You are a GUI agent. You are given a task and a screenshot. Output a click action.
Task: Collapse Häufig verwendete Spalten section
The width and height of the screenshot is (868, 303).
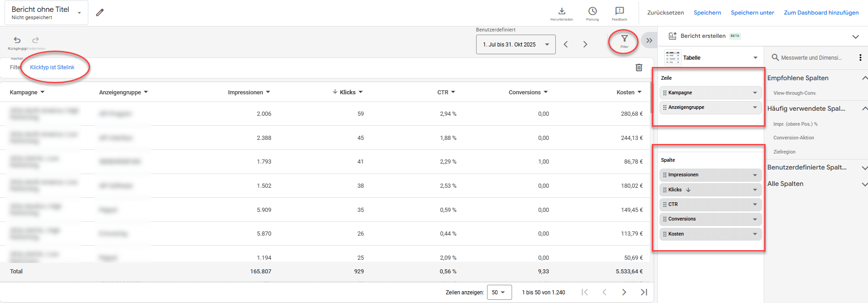coord(864,108)
